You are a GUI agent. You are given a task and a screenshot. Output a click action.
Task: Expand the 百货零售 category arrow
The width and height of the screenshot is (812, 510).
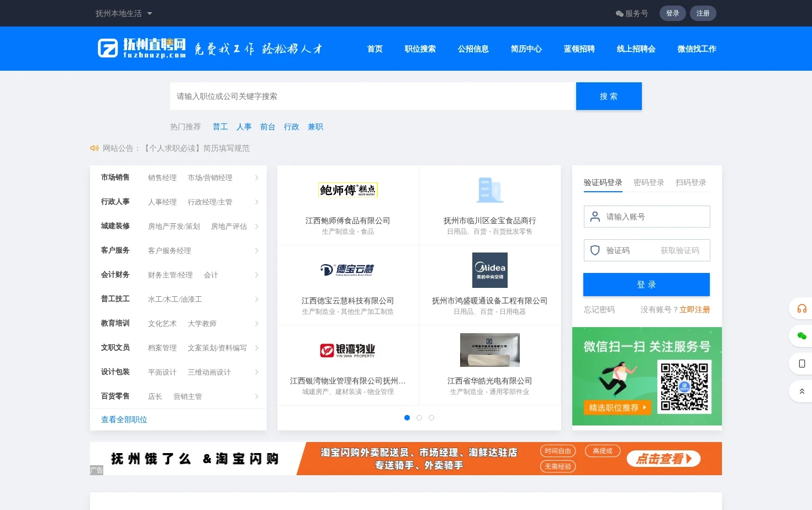tap(257, 396)
